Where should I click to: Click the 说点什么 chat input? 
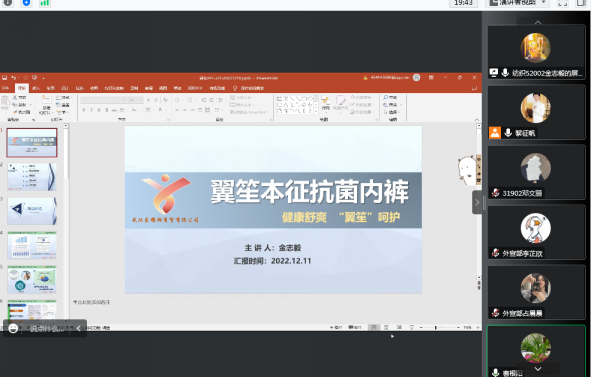[x=47, y=329]
